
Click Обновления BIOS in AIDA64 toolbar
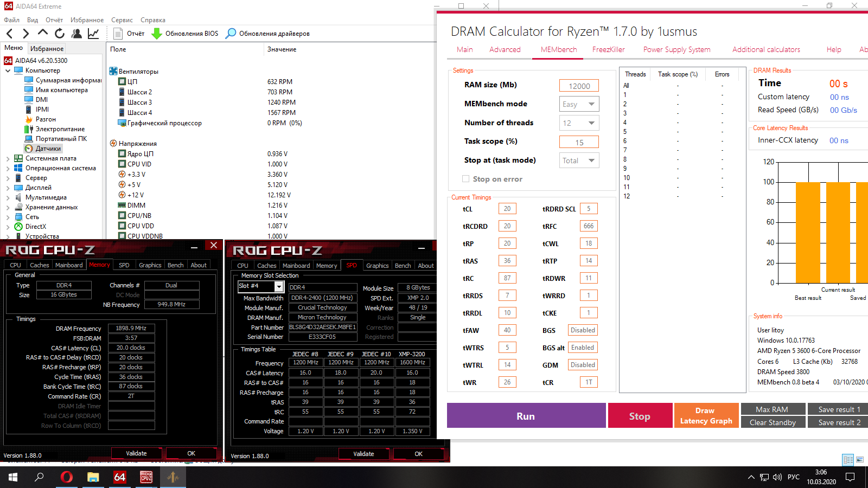(x=185, y=34)
